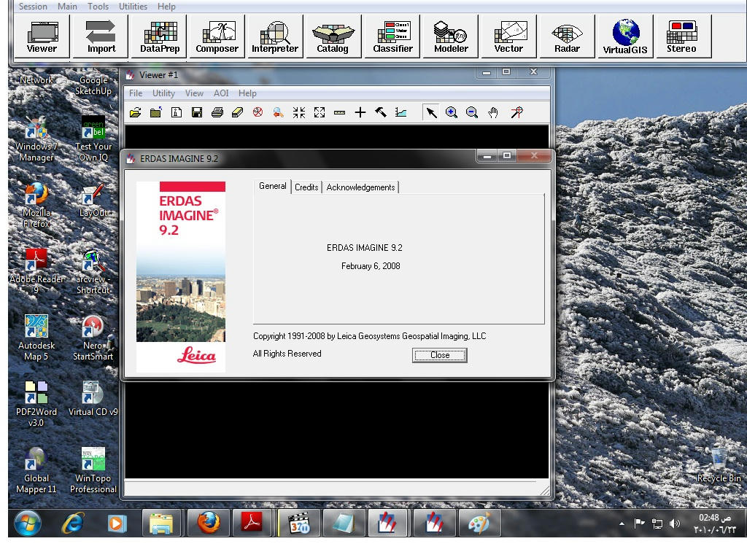This screenshot has height=560, width=747.
Task: Open Nero StartSmart desktop shortcut
Action: tap(93, 338)
